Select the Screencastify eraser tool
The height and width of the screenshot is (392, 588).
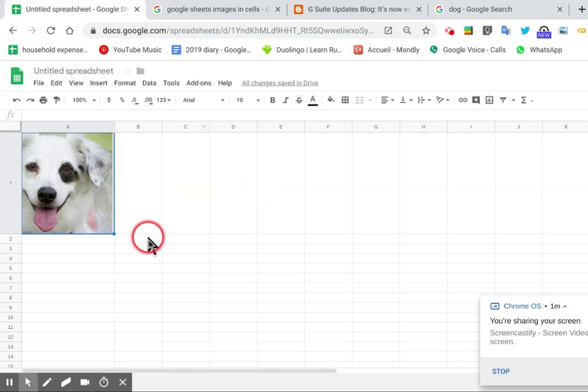[x=66, y=382]
